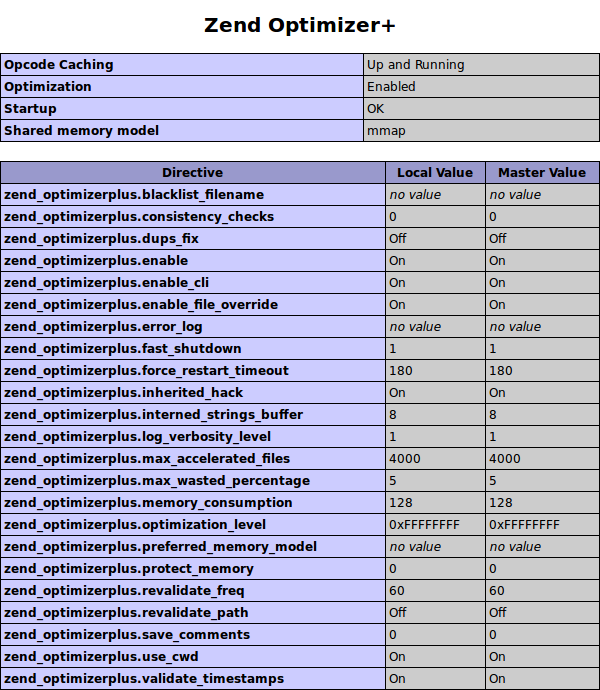Select the zend_optimizerplus.consistency_checks directive name
The height and width of the screenshot is (690, 600).
click(139, 217)
